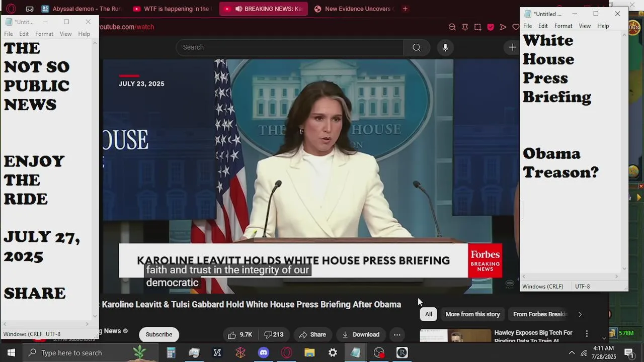Click the 'Windows (CRLF)' status in right Notepad
644x362 pixels.
tap(543, 286)
